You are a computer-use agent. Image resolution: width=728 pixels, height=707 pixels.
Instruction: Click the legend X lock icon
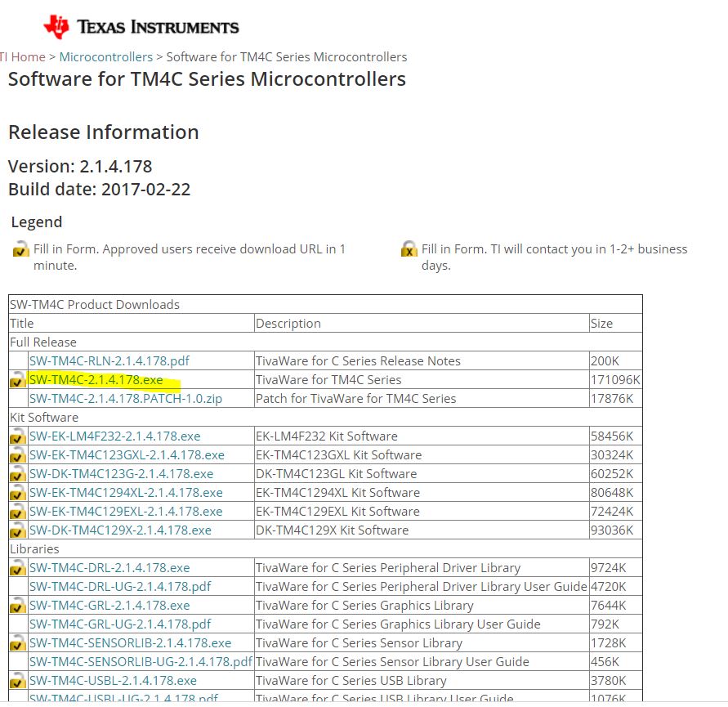tap(409, 249)
